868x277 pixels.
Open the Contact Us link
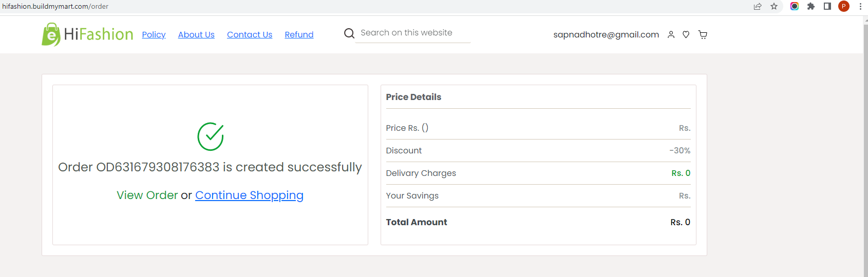[250, 34]
